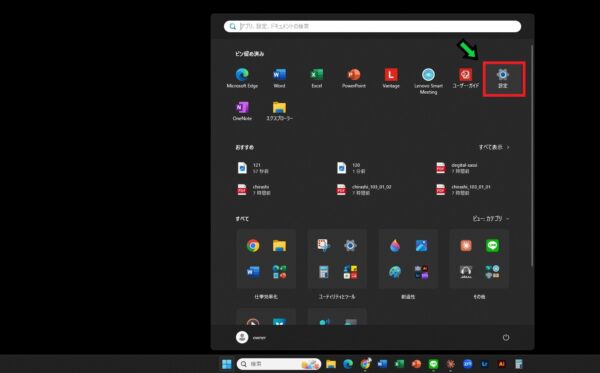600x373 pixels.
Task: Open the ビュー: カテゴリ view dropdown
Action: [x=491, y=219]
